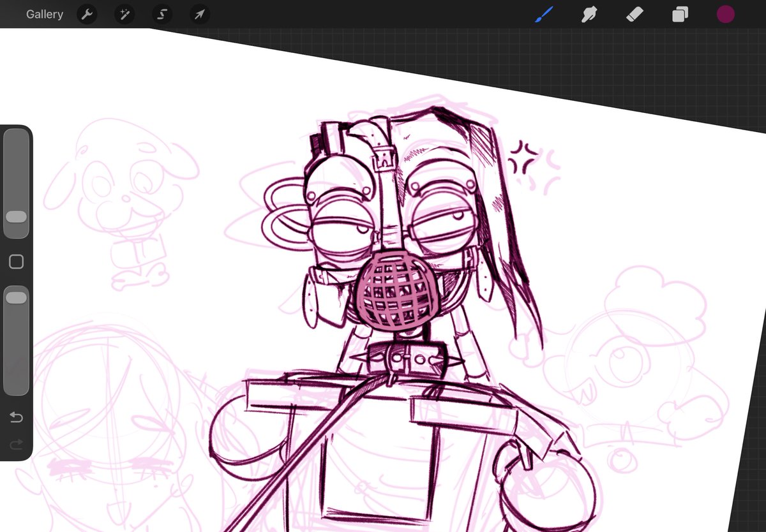766x532 pixels.
Task: Switch to the Eraser tool
Action: click(634, 14)
